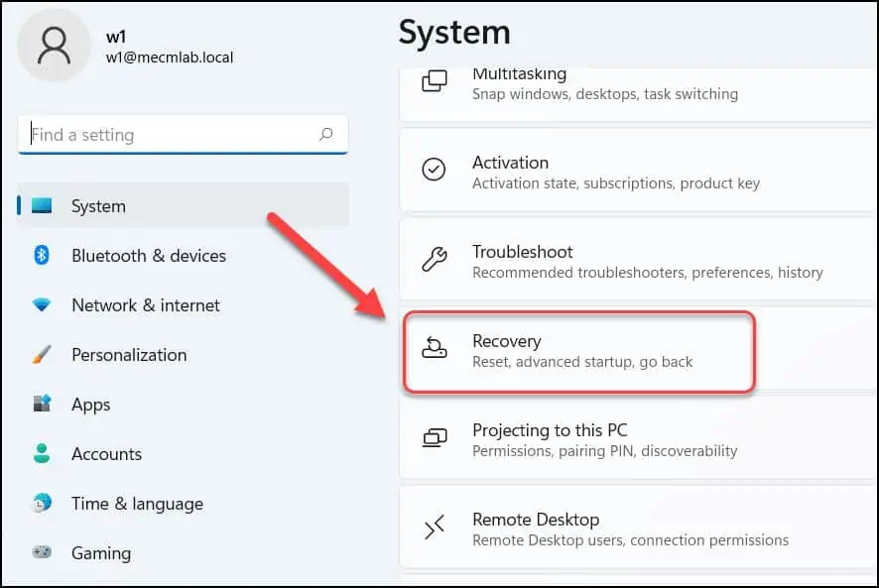
Task: Click in the Find a setting field
Action: point(183,135)
